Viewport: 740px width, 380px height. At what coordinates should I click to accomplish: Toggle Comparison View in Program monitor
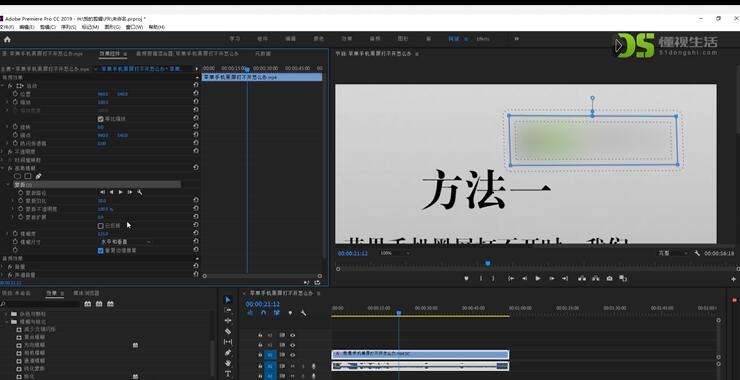(623, 279)
